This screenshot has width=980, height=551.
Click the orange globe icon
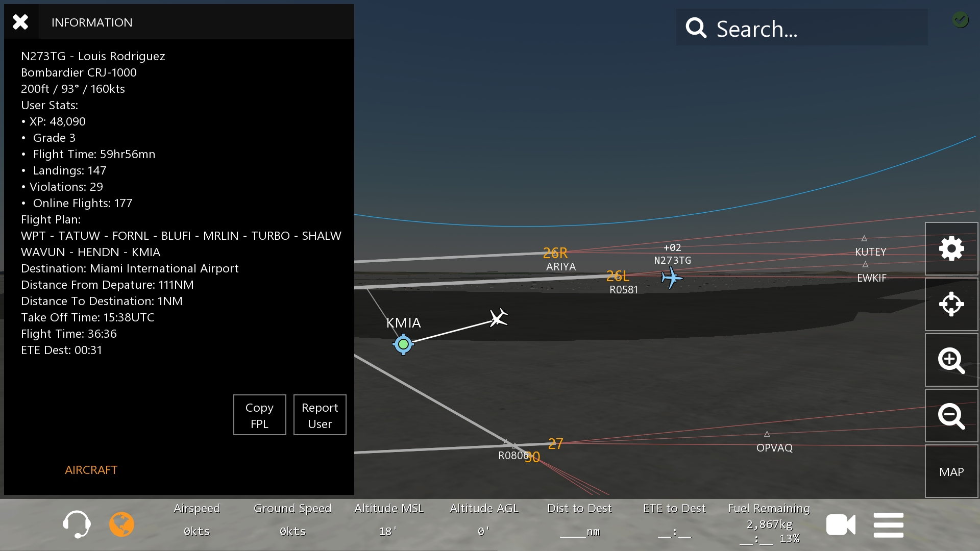[121, 524]
